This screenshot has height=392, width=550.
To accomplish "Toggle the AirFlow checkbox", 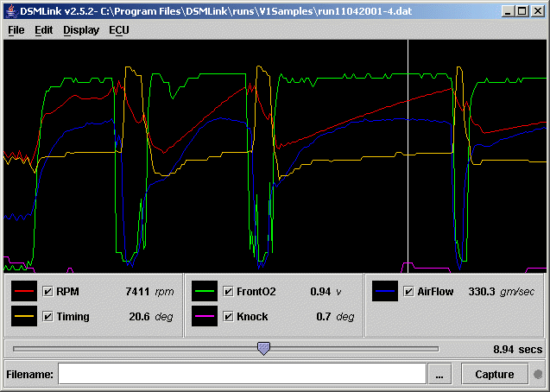I will click(408, 292).
